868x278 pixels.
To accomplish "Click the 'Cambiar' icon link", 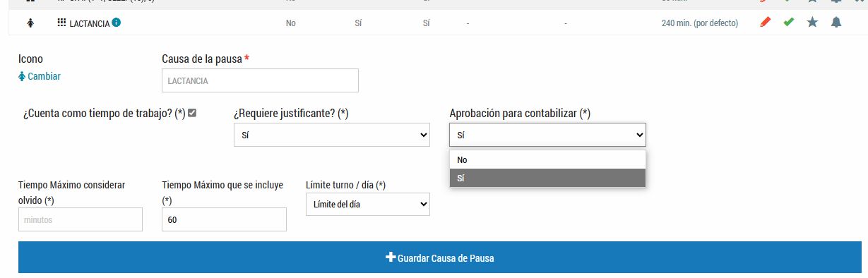I will [40, 76].
